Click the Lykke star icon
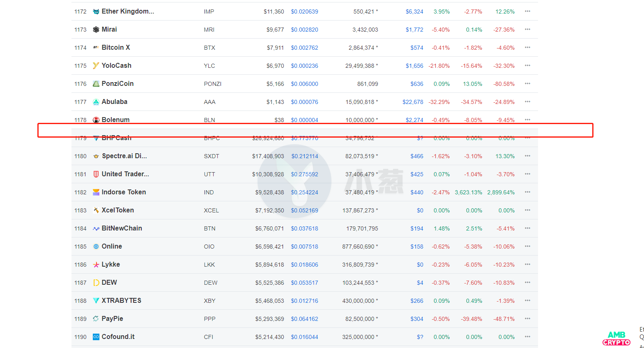 [96, 265]
